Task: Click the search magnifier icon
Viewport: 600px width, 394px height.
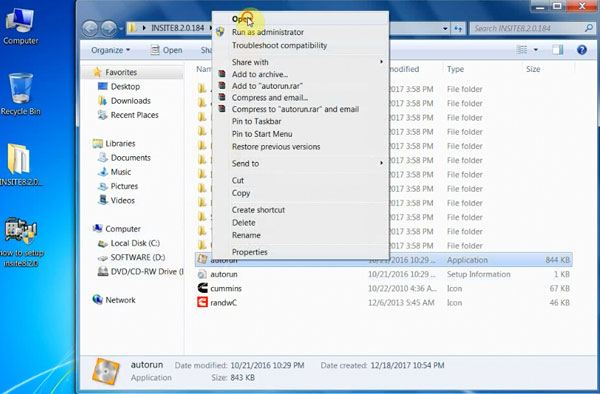Action: click(x=589, y=28)
